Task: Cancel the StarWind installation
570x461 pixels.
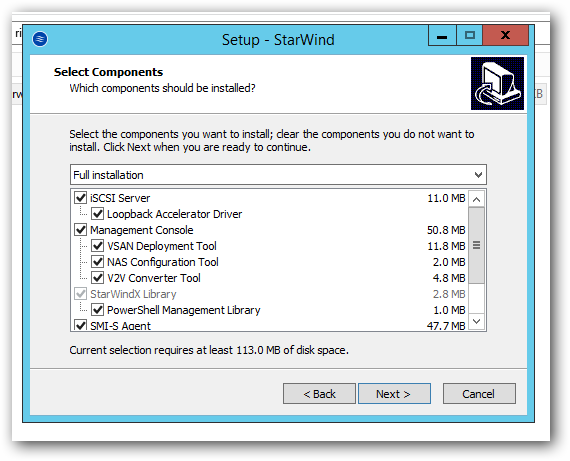Action: click(x=479, y=394)
